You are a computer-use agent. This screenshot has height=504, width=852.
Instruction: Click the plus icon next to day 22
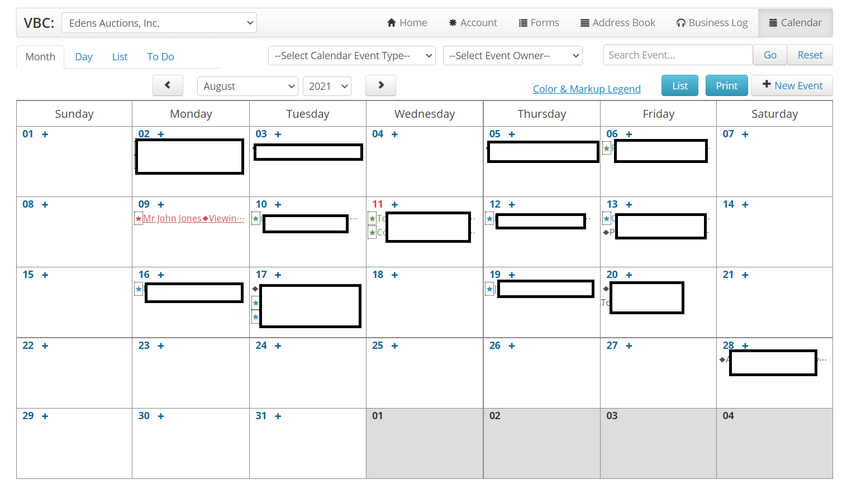[45, 346]
